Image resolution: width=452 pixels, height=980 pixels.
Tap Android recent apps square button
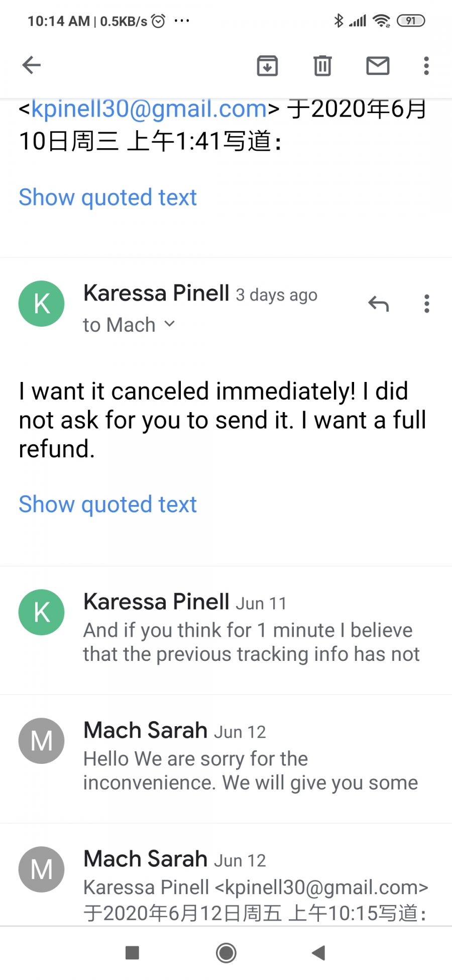pyautogui.click(x=132, y=952)
